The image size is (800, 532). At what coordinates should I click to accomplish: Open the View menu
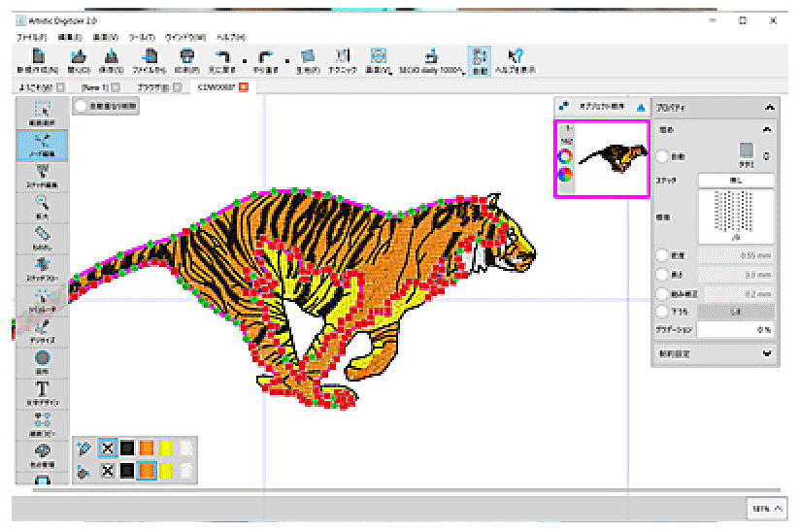pyautogui.click(x=105, y=37)
